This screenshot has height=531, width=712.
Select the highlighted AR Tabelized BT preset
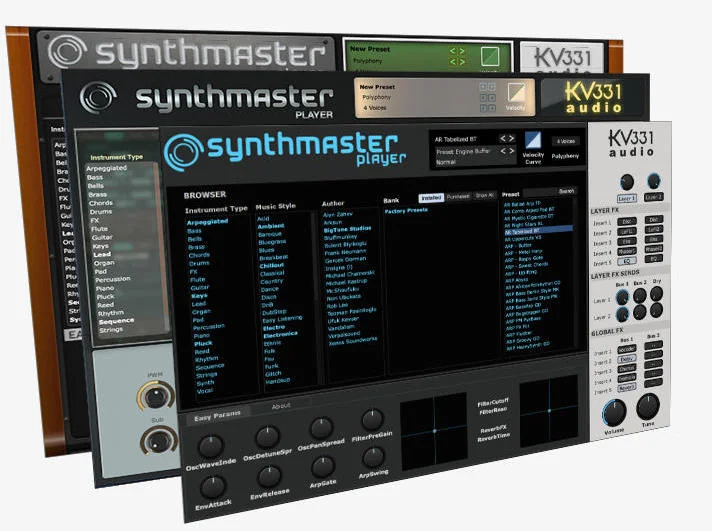[x=538, y=231]
